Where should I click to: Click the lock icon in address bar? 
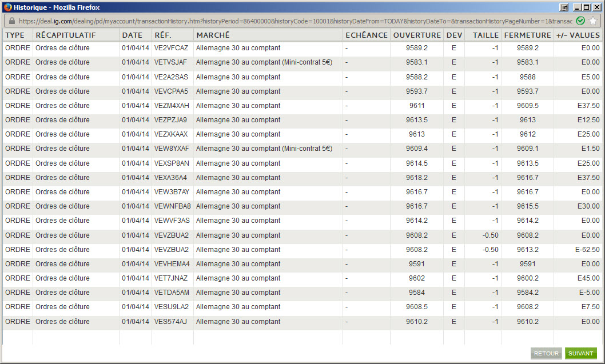[12, 21]
